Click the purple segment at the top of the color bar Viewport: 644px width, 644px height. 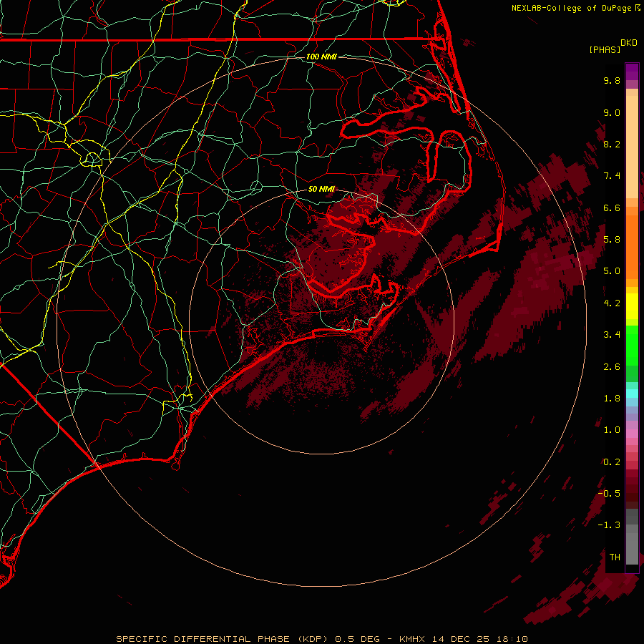(x=632, y=72)
